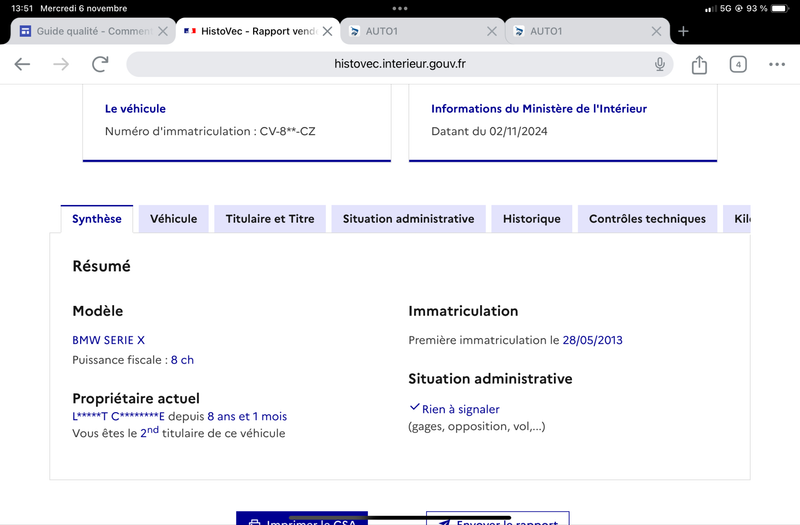
Task: Click the three dots in iPad status bar
Action: (399, 8)
